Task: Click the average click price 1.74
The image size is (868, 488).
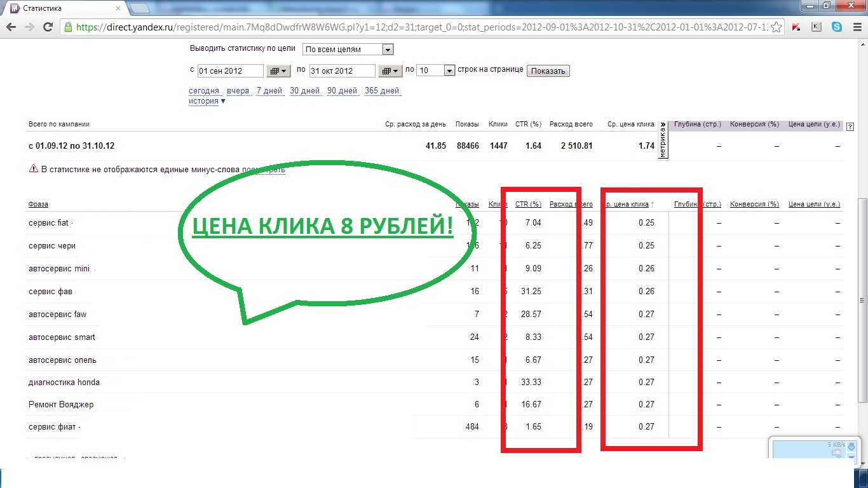Action: point(646,146)
